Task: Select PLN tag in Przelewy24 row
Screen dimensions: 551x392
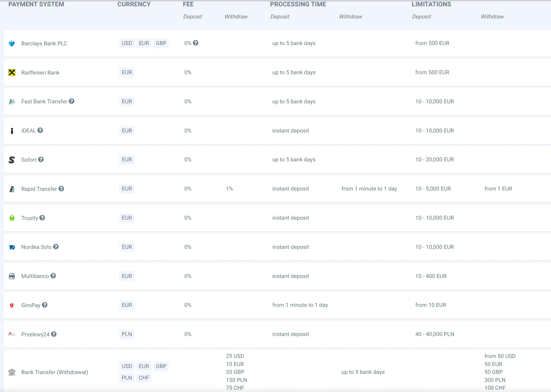Action: (x=127, y=334)
